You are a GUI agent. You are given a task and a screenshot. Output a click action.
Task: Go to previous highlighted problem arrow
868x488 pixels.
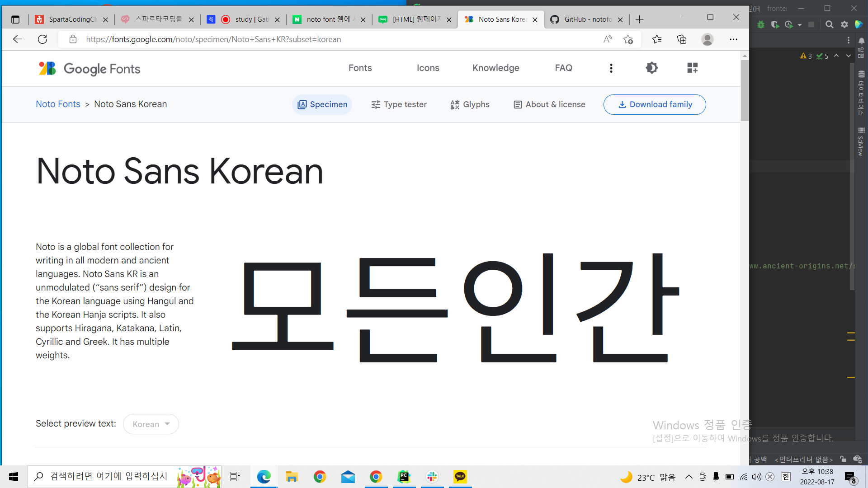[x=836, y=56]
